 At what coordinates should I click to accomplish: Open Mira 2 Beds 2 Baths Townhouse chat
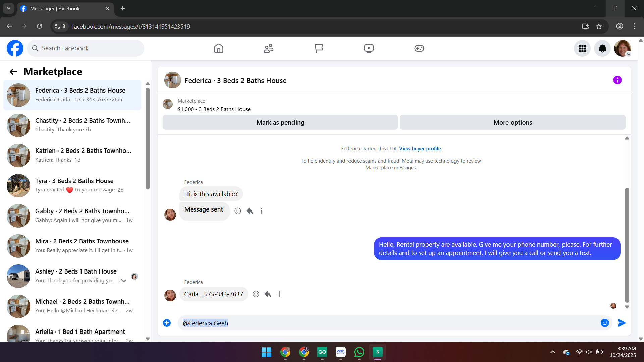point(72,246)
